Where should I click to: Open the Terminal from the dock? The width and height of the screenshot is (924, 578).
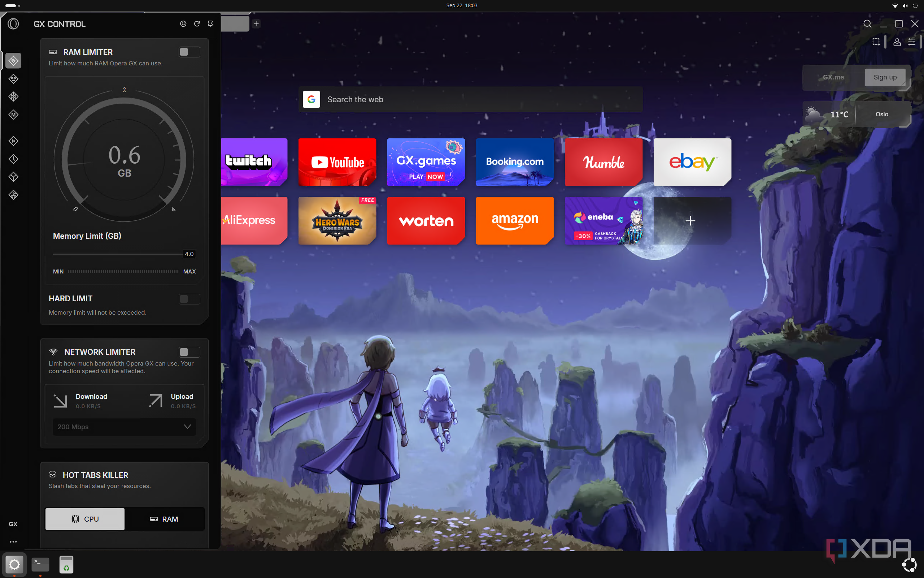pos(40,564)
